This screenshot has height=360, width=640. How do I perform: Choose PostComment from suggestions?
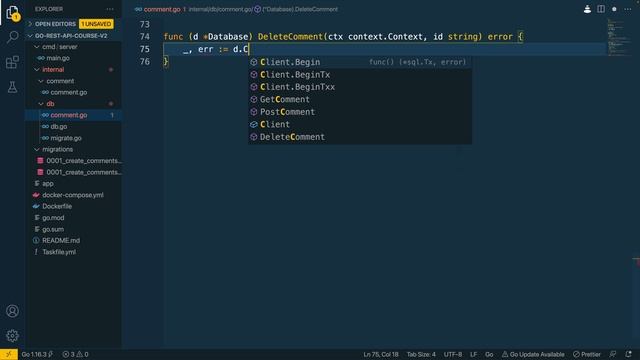[x=360, y=112]
